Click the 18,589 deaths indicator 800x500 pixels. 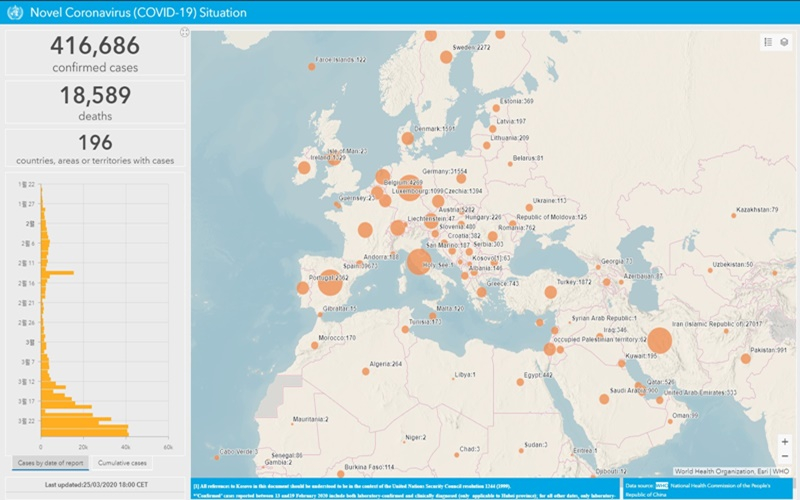95,102
